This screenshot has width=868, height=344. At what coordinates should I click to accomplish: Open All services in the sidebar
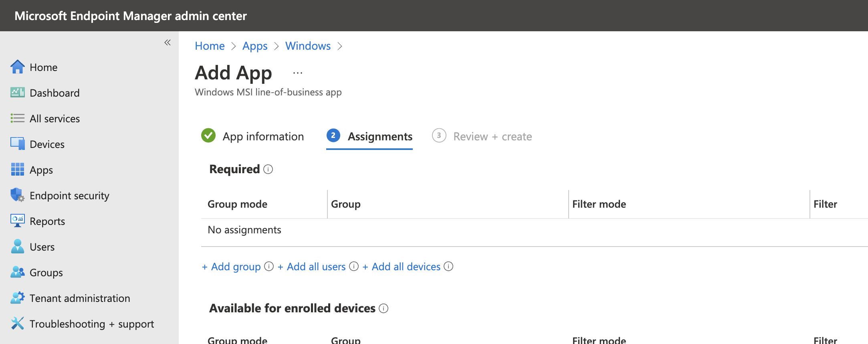tap(55, 119)
